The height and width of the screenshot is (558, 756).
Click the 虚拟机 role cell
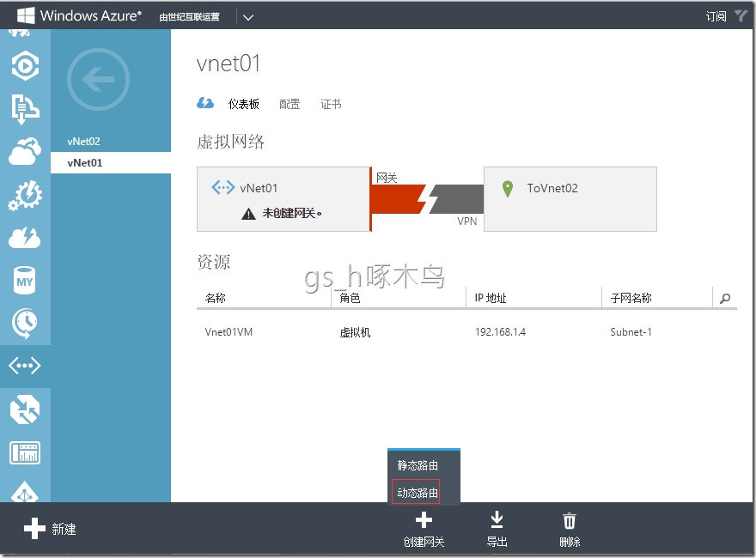pos(356,332)
